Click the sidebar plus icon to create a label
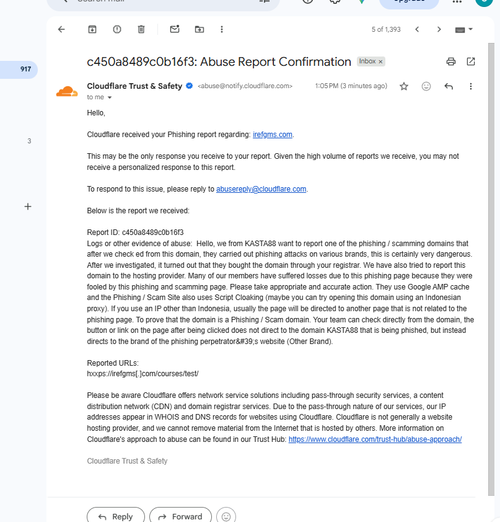Viewport: 500px width, 522px height. point(28,207)
